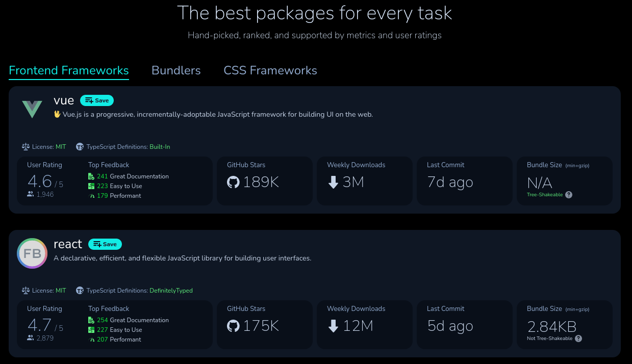The height and width of the screenshot is (364, 632).
Task: Open the CSS Frameworks tab
Action: [270, 70]
